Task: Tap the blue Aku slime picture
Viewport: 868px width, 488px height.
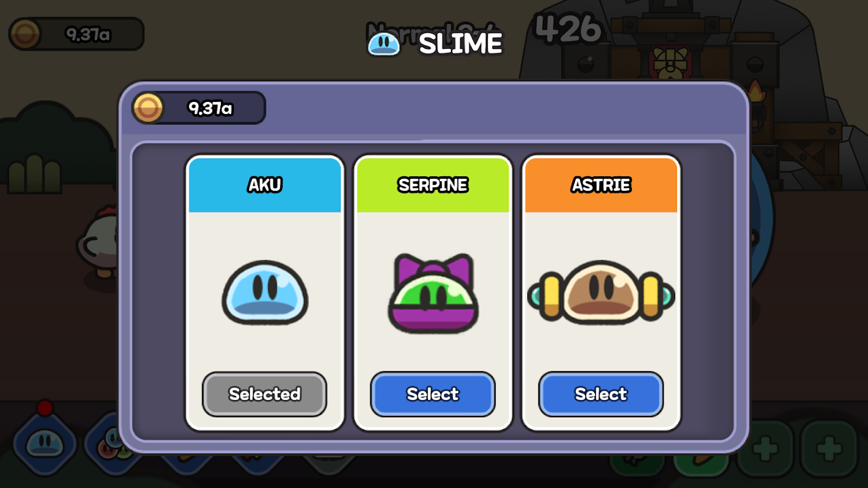Action: click(265, 292)
